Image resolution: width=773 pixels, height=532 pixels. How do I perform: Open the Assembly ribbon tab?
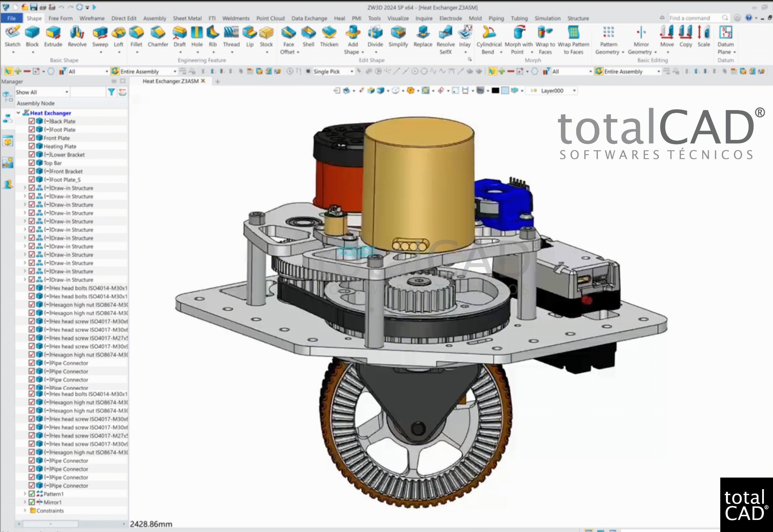(x=154, y=18)
